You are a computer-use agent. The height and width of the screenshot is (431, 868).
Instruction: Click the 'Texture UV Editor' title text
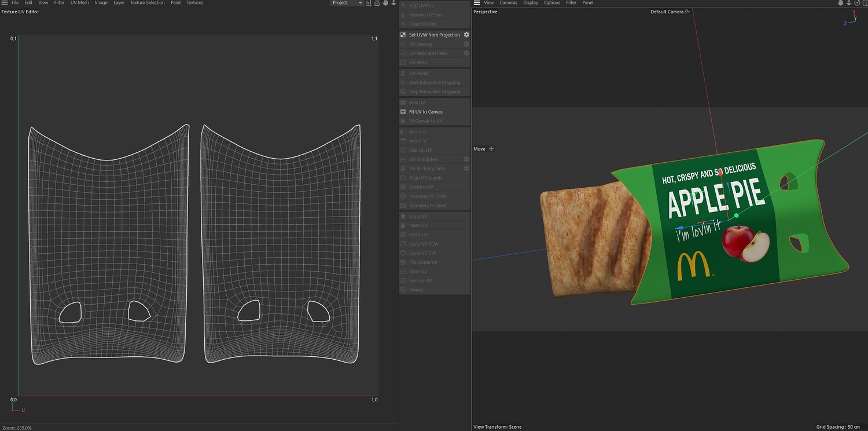20,12
